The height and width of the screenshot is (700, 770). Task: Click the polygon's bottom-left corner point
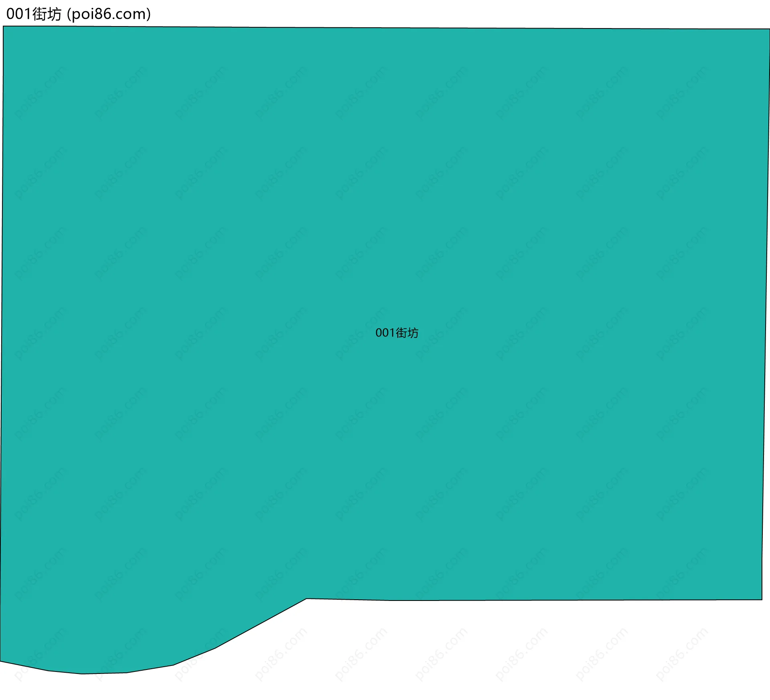point(0,661)
